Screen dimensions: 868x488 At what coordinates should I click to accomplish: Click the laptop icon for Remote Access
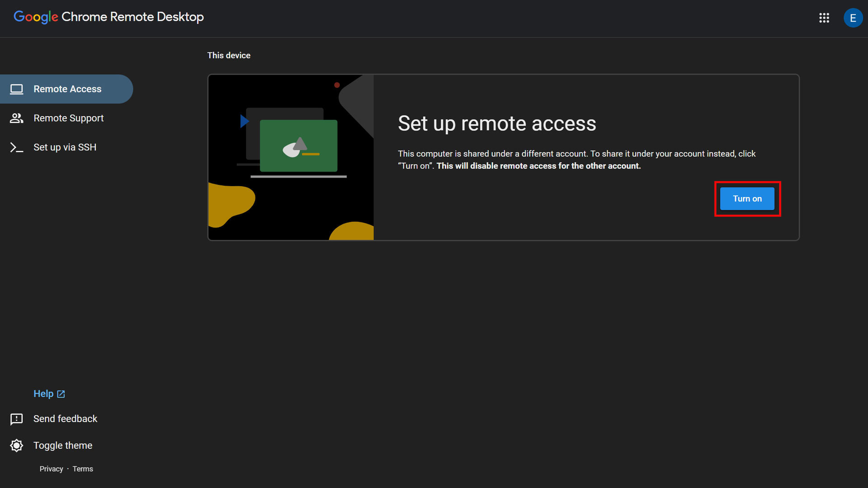(x=17, y=89)
